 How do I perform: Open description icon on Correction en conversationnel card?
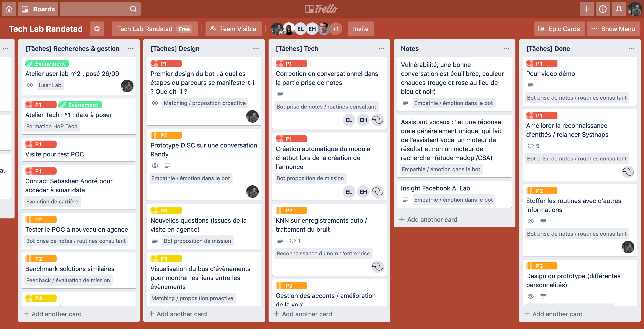(280, 94)
